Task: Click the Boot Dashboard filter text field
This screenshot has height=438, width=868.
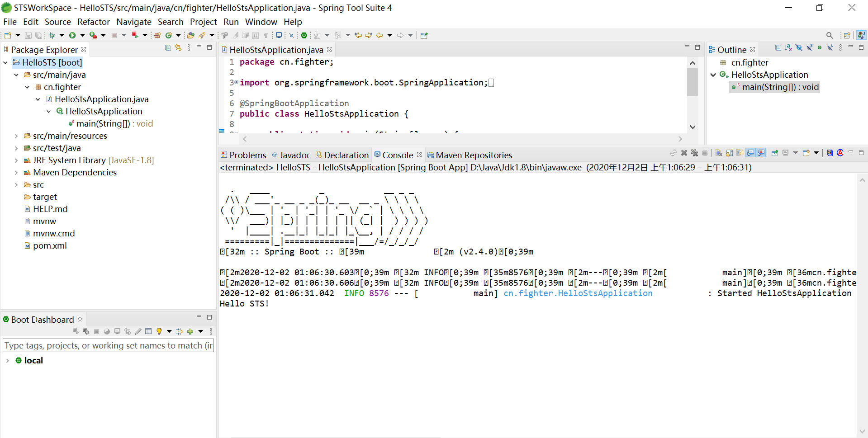Action: coord(108,346)
